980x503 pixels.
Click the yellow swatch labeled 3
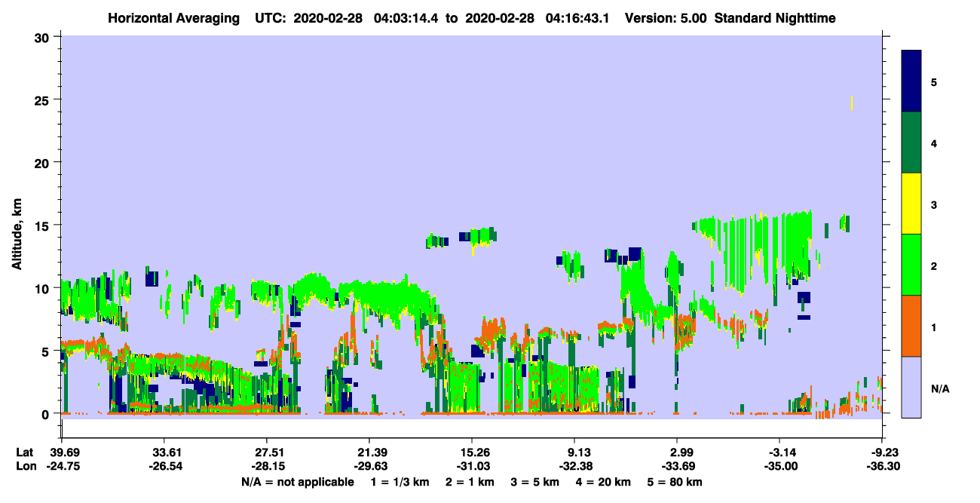[x=911, y=204]
